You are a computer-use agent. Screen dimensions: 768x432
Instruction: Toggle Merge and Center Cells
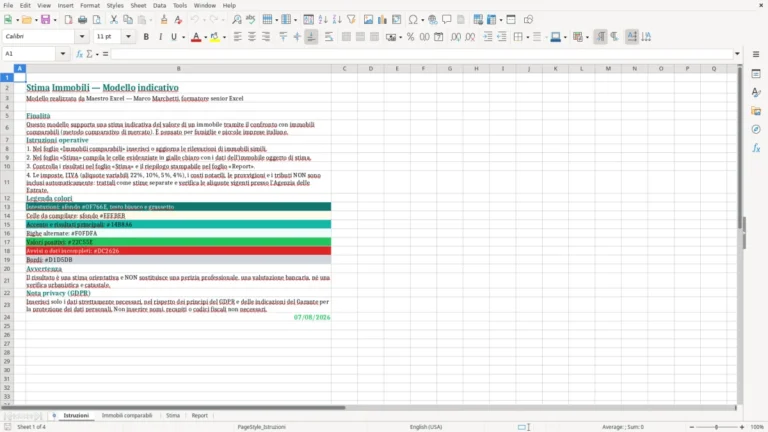coord(346,37)
